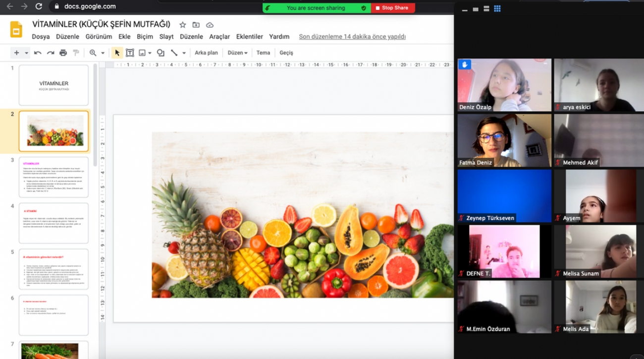
Task: Expand the line type dropdown arrow
Action: 184,53
